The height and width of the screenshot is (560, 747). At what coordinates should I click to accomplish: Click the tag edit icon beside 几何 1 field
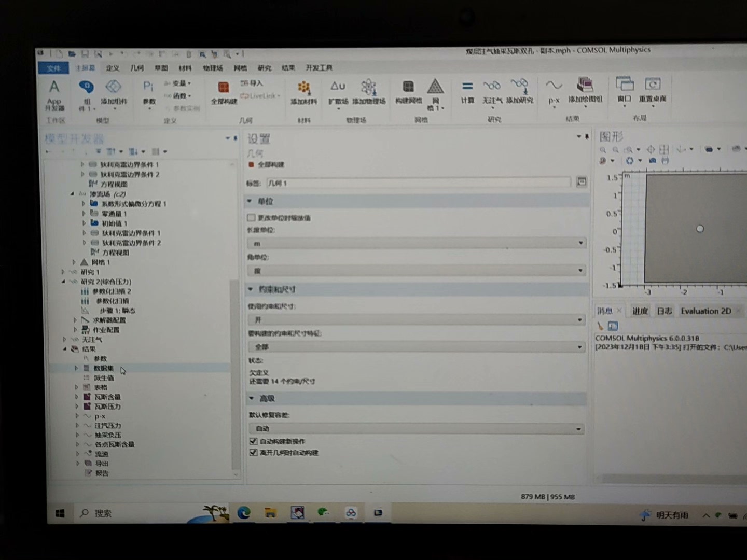[582, 181]
